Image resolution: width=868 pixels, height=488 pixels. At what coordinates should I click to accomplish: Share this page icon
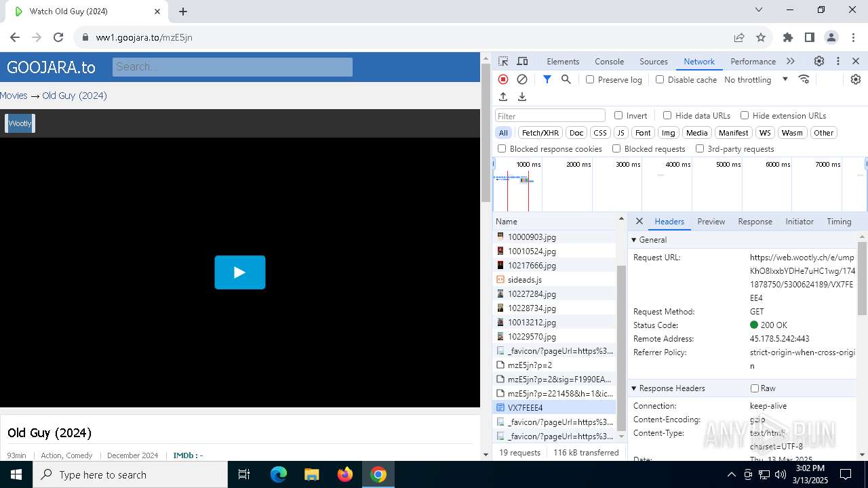tap(739, 37)
